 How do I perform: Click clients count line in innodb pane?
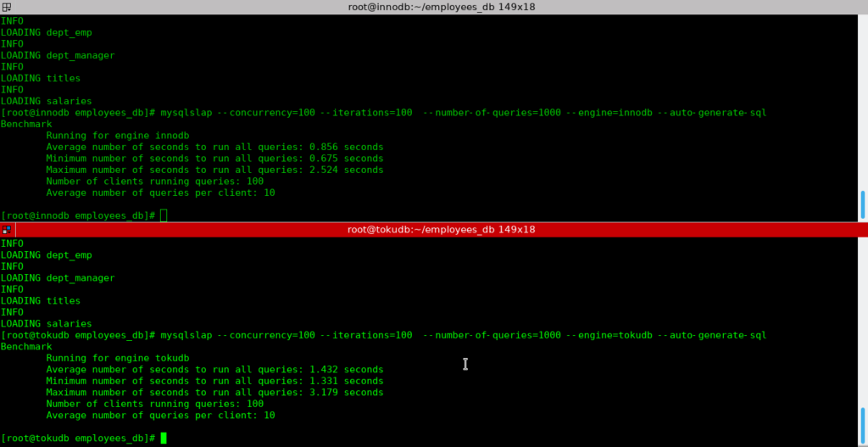(154, 182)
